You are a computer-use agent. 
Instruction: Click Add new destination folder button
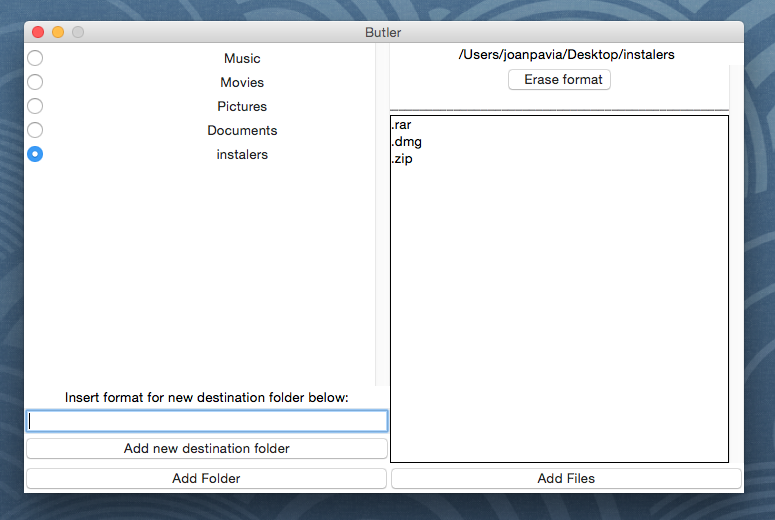click(207, 448)
